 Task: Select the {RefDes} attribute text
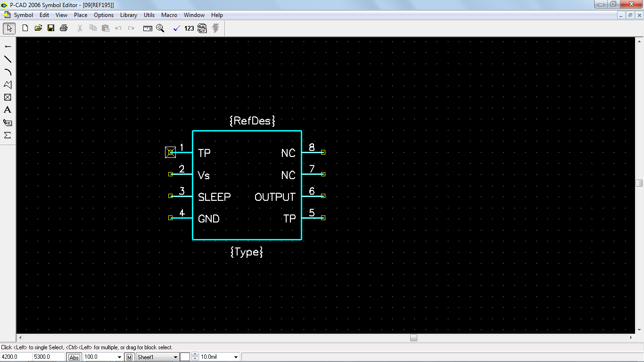(x=252, y=121)
